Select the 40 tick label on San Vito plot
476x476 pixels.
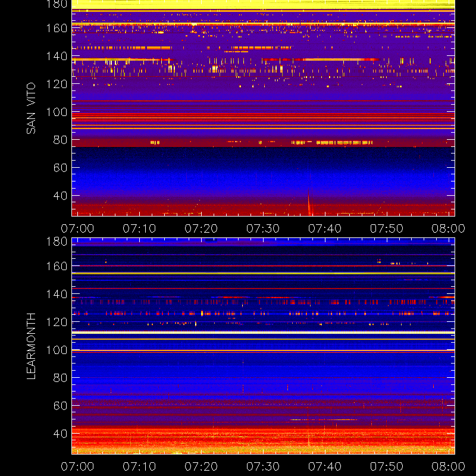[60, 196]
